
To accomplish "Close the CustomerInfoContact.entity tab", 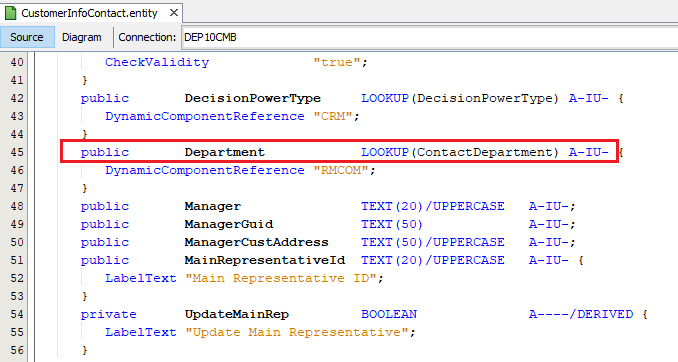I will point(174,13).
